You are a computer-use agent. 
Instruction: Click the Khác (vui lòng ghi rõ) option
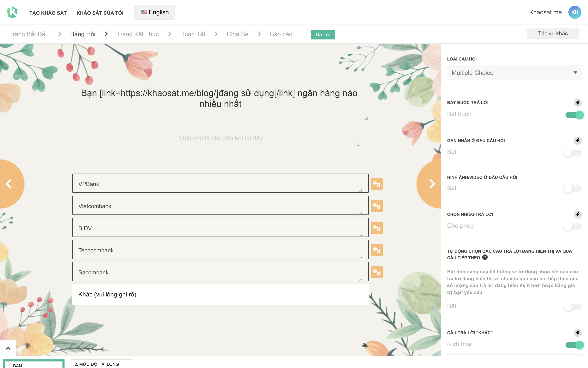coord(220,294)
